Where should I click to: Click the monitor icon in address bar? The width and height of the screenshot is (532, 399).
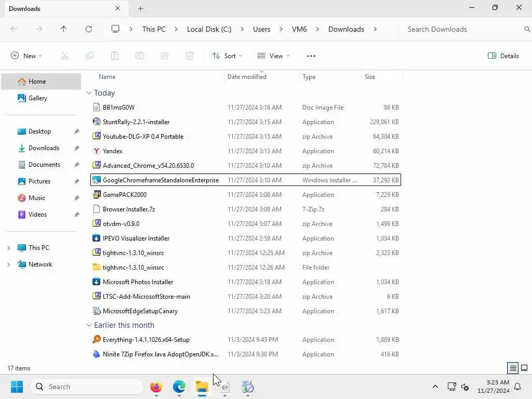point(115,29)
